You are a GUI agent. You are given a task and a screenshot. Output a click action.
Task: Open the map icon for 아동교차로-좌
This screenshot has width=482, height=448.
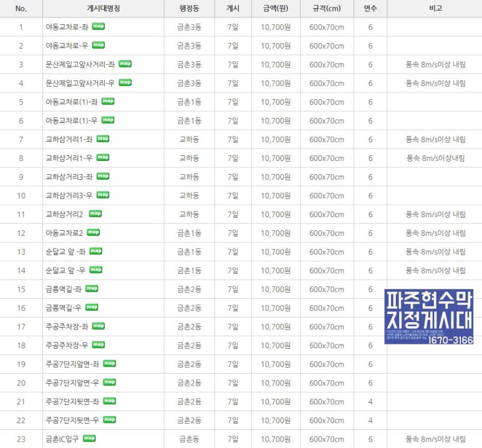(99, 26)
